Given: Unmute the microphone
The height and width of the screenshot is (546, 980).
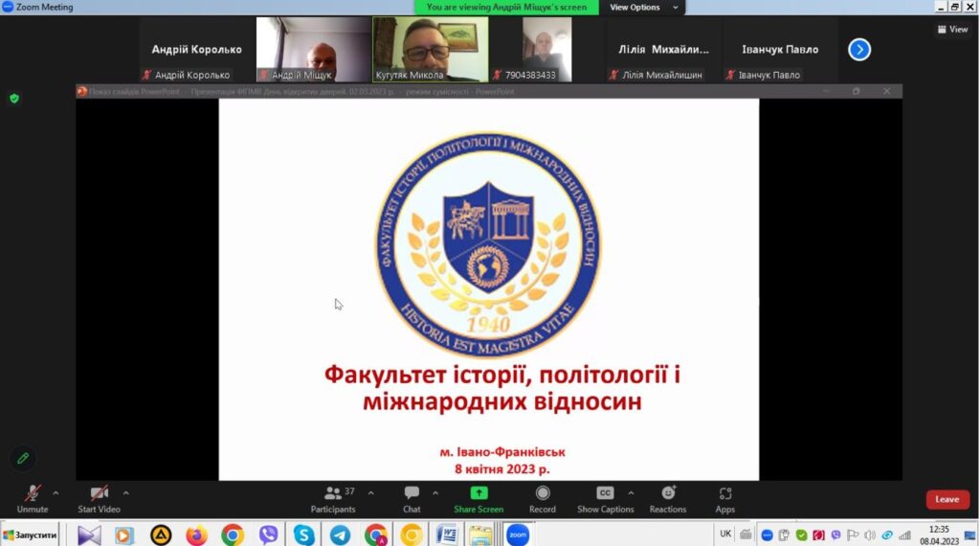Looking at the screenshot, I should (32, 497).
